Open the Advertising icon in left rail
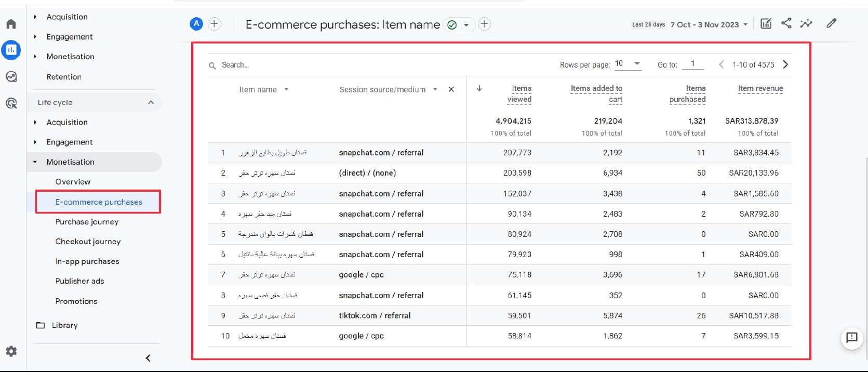The height and width of the screenshot is (372, 868). coord(11,103)
